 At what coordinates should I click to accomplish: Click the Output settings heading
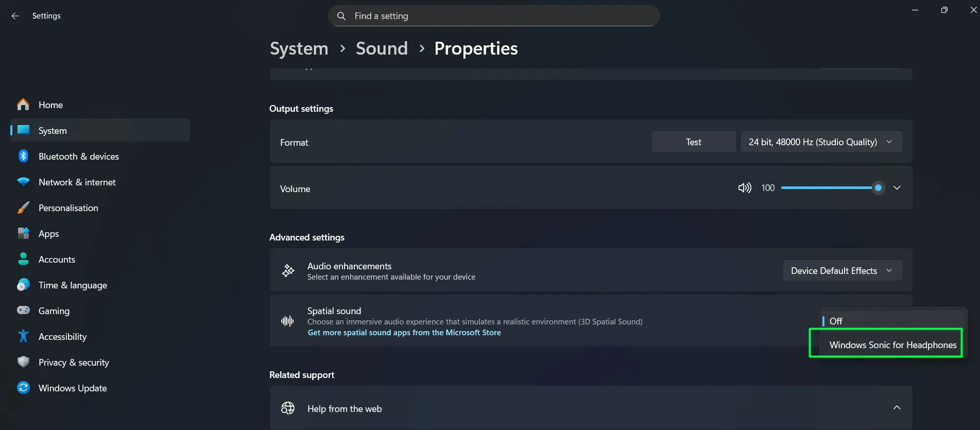pyautogui.click(x=301, y=109)
